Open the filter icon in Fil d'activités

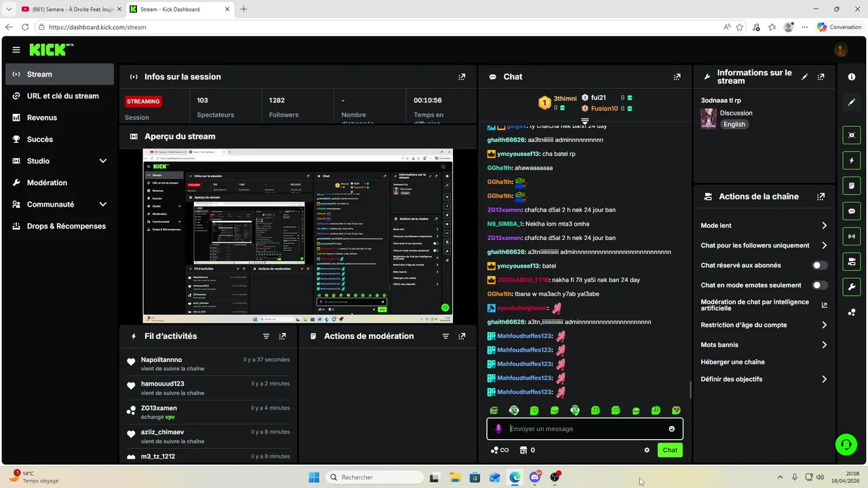point(267,336)
